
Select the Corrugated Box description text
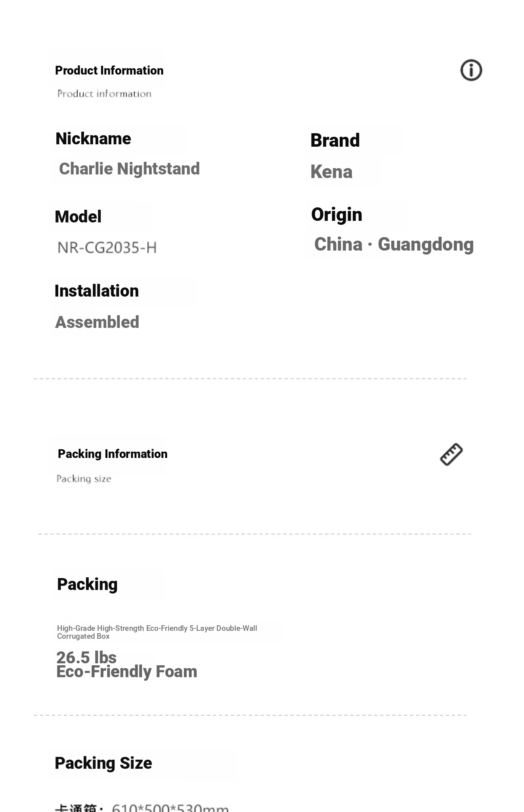pyautogui.click(x=157, y=632)
